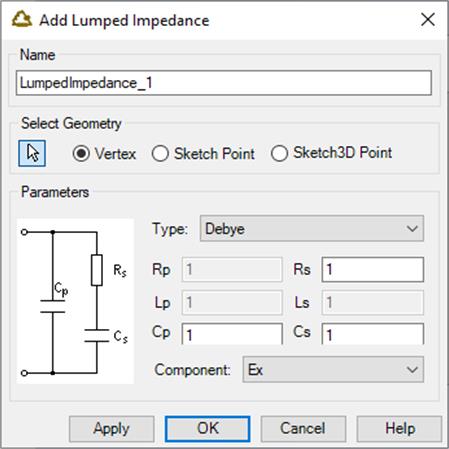Click the app logo in title bar
This screenshot has width=449, height=449.
tap(22, 19)
